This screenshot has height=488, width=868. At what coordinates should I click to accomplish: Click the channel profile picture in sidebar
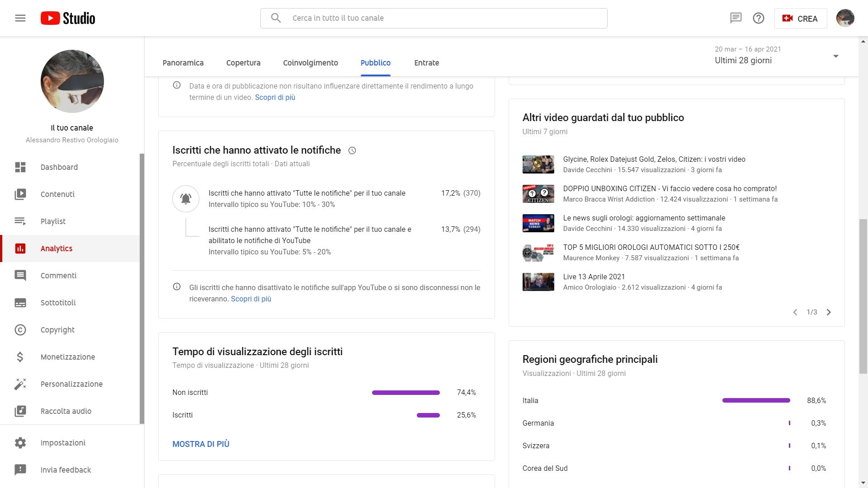click(x=72, y=81)
